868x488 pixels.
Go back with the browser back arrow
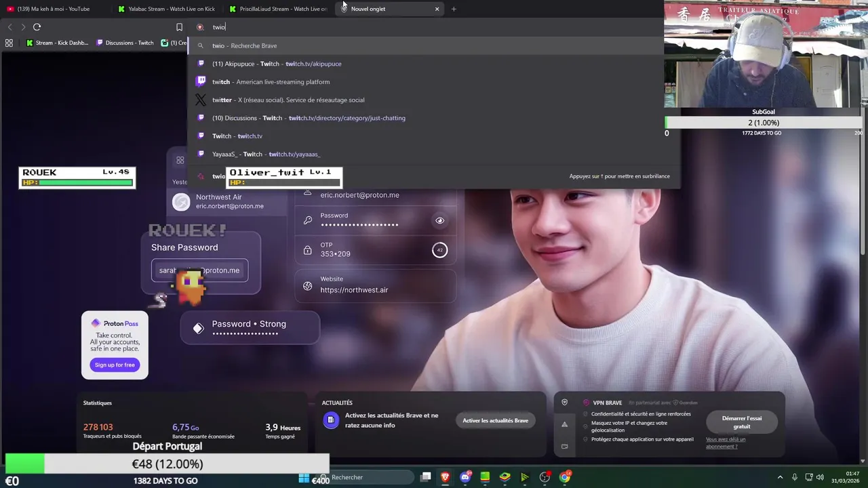pyautogui.click(x=9, y=27)
